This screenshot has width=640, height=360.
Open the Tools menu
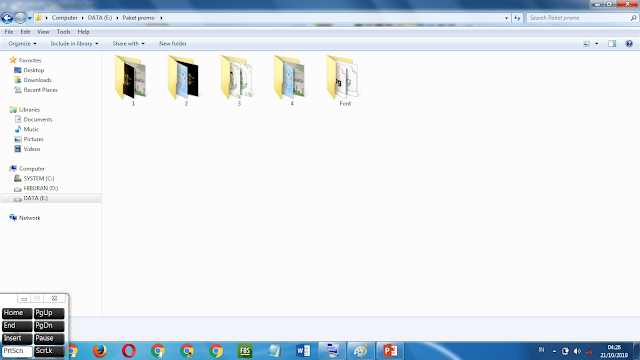[x=63, y=32]
